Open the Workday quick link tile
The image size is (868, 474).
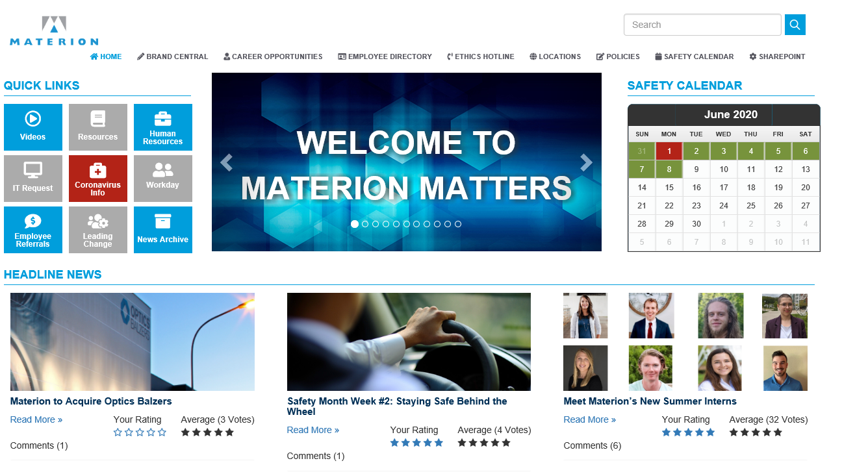click(x=163, y=179)
